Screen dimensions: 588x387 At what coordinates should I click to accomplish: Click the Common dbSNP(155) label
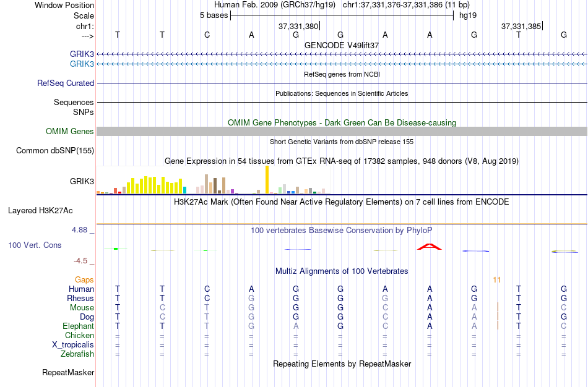55,150
